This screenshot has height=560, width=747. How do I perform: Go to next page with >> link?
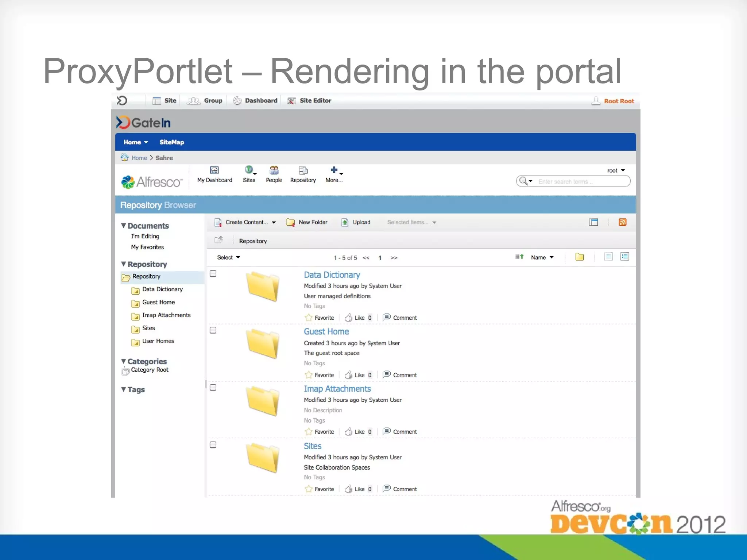(394, 258)
